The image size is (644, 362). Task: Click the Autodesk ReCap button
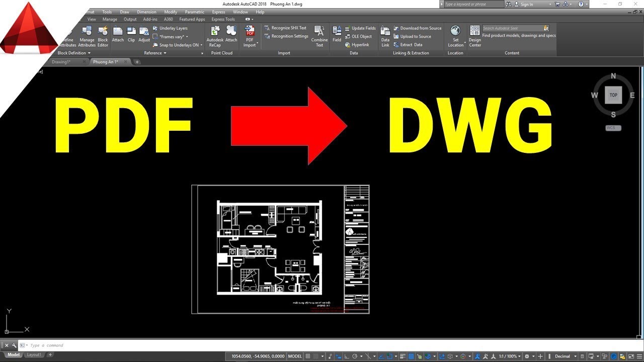click(215, 36)
